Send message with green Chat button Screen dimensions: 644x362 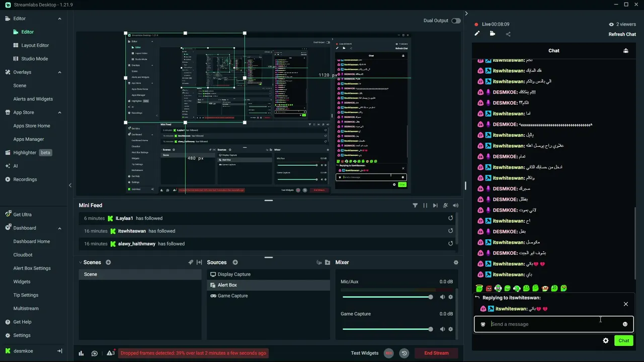point(624,340)
